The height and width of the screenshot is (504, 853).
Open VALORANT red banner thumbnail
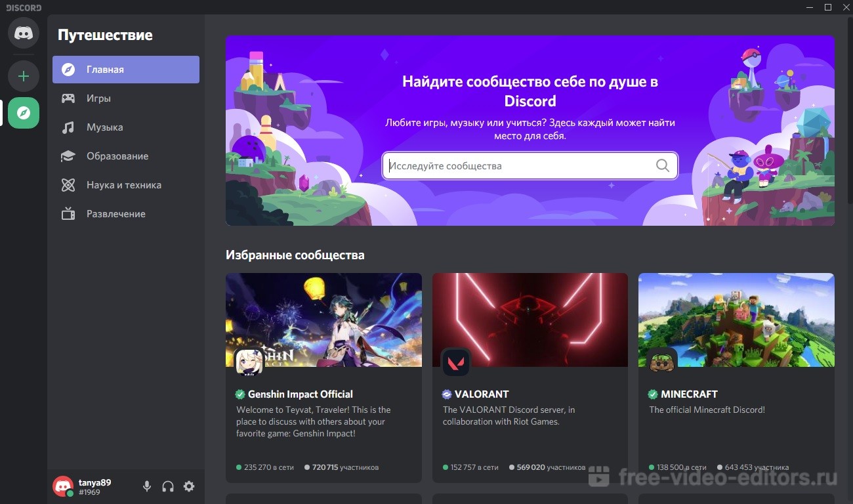pos(530,320)
